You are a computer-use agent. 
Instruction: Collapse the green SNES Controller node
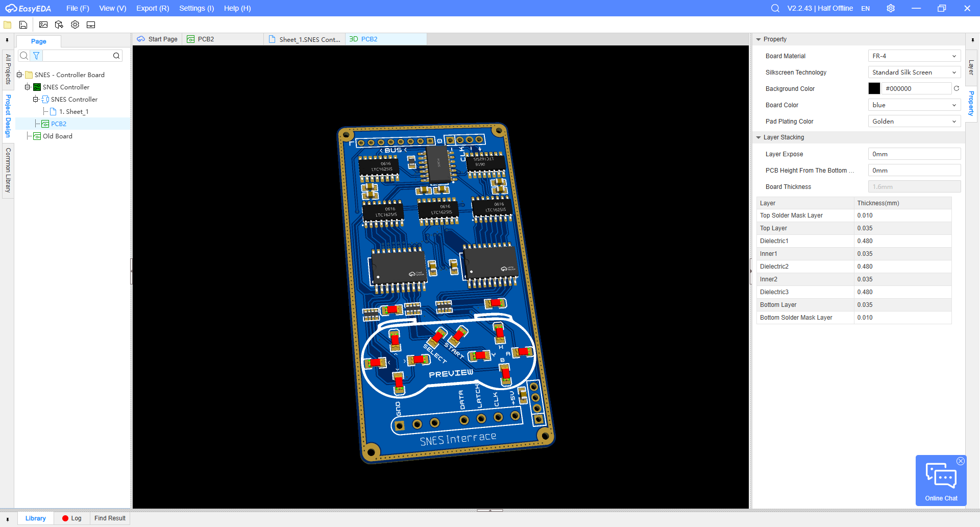28,87
